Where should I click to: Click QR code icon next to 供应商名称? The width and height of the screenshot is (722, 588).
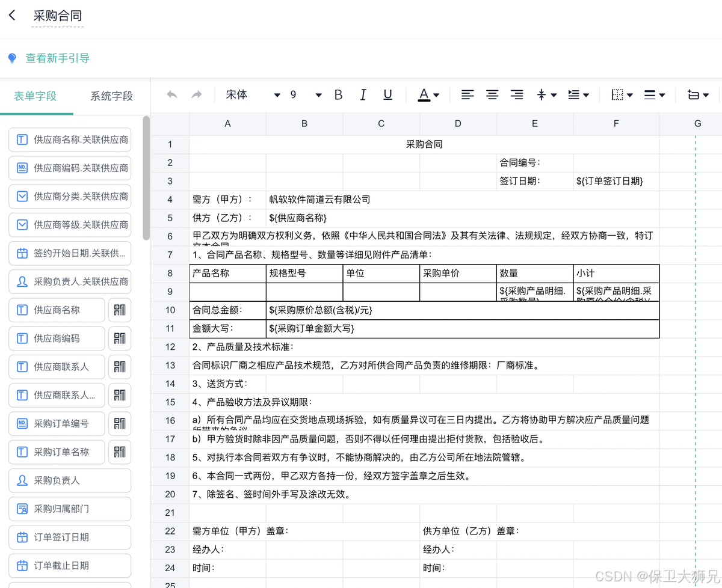pos(120,310)
